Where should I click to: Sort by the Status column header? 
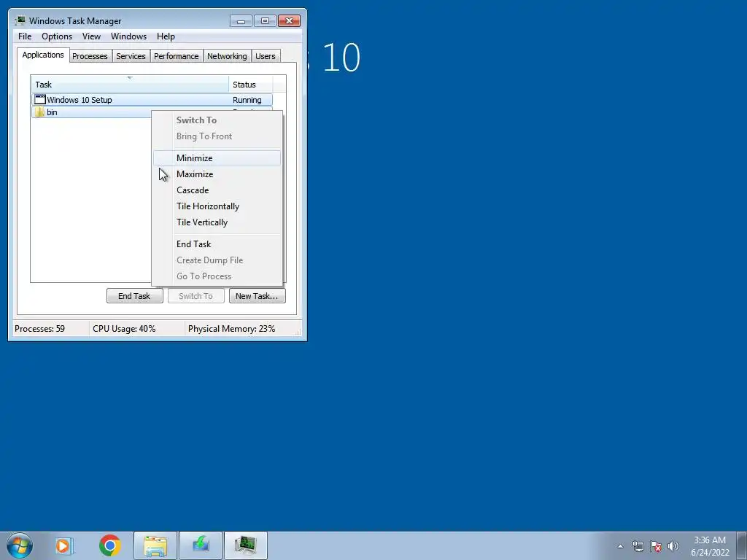pyautogui.click(x=251, y=85)
